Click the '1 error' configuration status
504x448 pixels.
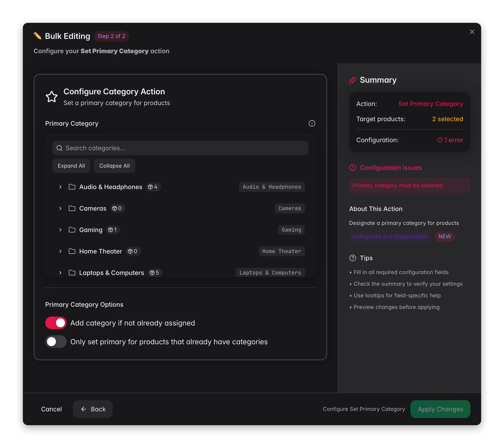pyautogui.click(x=450, y=140)
